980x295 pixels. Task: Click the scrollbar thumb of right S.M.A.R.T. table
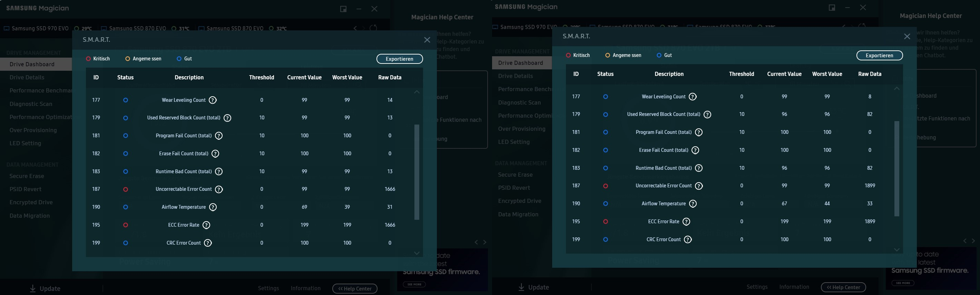(x=897, y=169)
